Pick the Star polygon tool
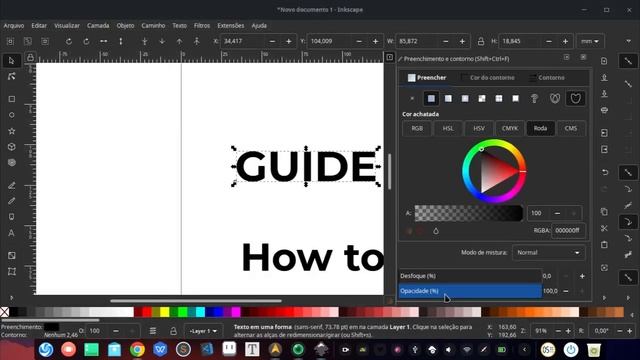640x360 pixels. tap(11, 131)
